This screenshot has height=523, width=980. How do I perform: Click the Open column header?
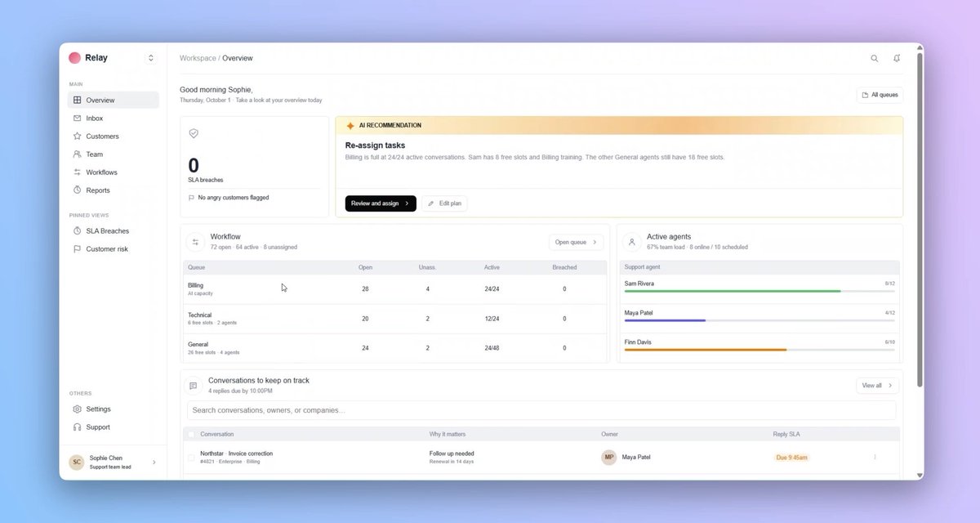365,267
